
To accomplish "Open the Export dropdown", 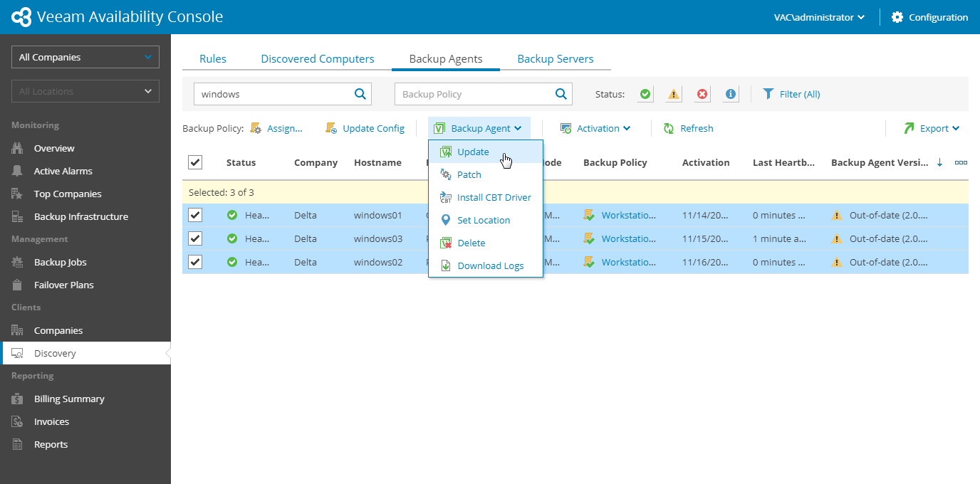I will point(932,128).
